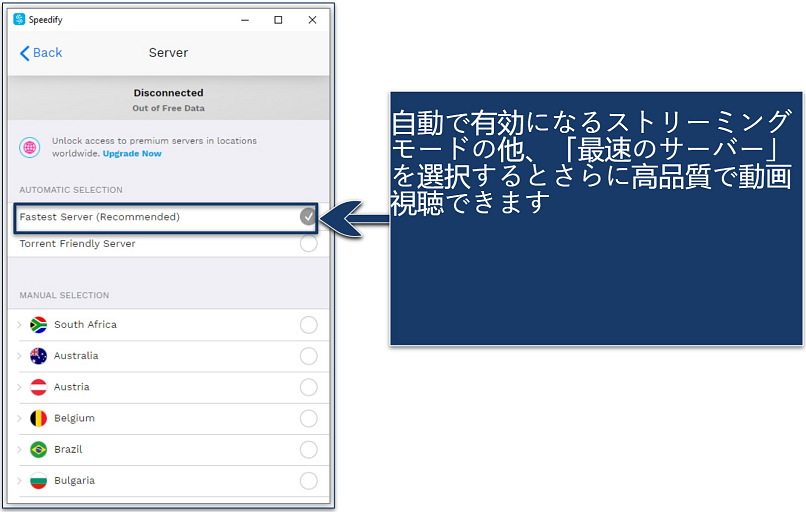Image resolution: width=806 pixels, height=512 pixels.
Task: Click the pink globe premium servers icon
Action: point(30,147)
